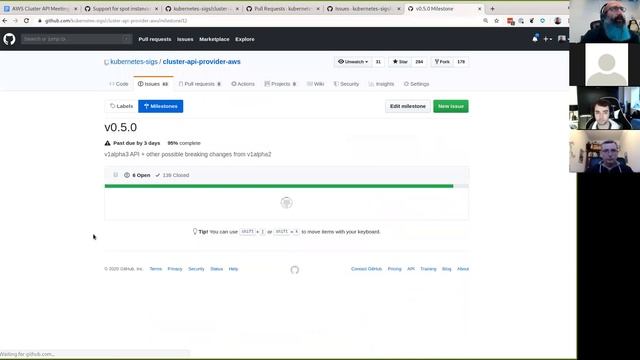
Task: Focus the Search or jump to field
Action: [76, 39]
